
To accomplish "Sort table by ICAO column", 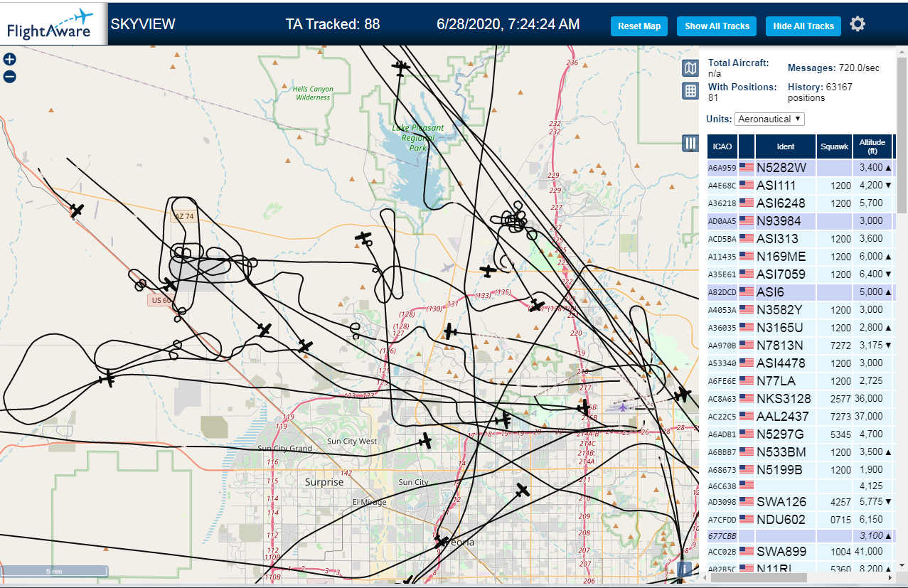I will click(722, 146).
